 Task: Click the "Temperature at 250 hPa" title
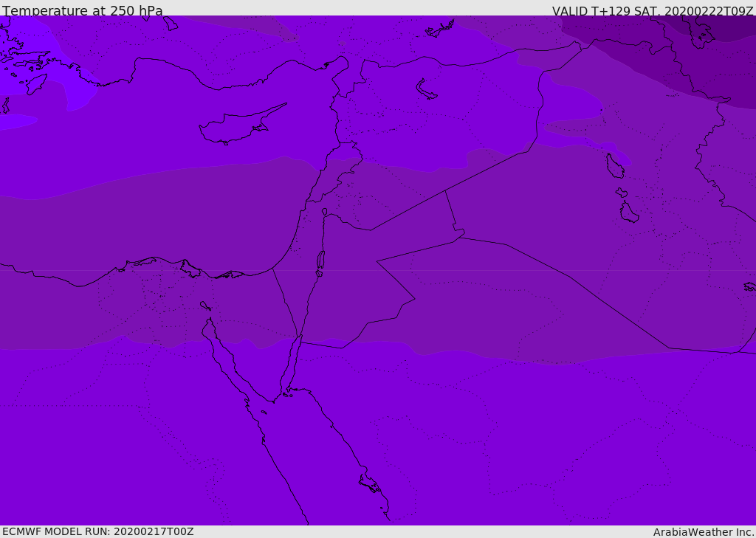pos(82,10)
